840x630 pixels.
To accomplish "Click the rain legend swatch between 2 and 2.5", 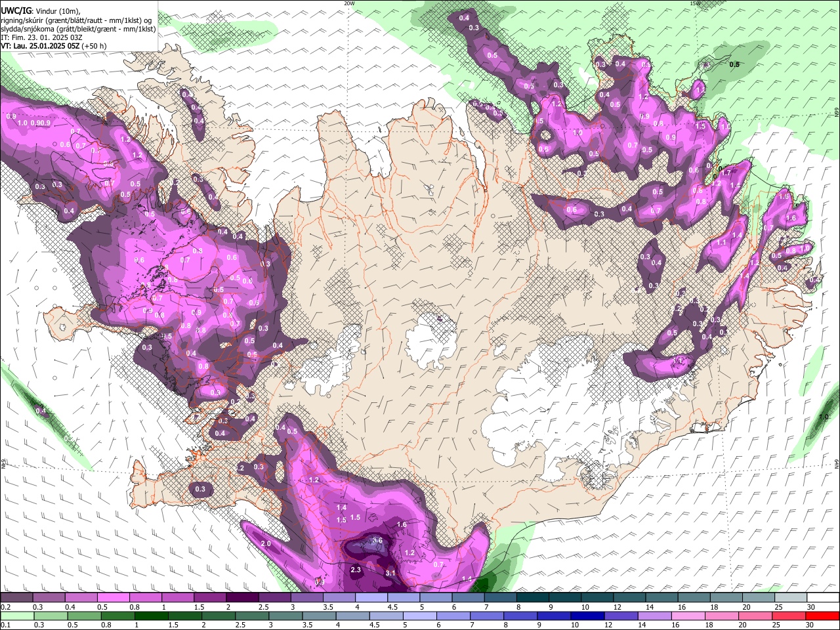I will tap(219, 616).
